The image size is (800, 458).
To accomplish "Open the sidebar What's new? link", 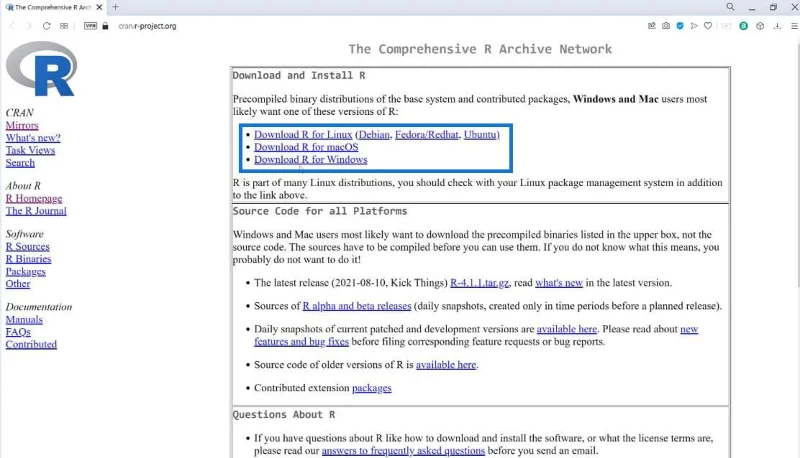I will [33, 138].
